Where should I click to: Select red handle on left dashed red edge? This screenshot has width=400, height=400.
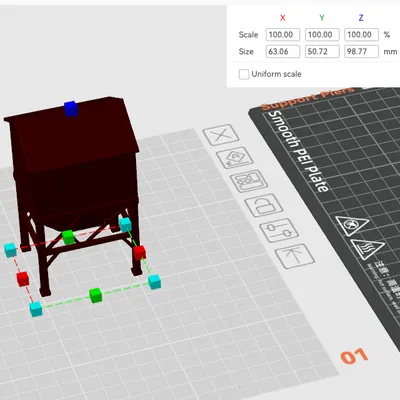[x=23, y=279]
